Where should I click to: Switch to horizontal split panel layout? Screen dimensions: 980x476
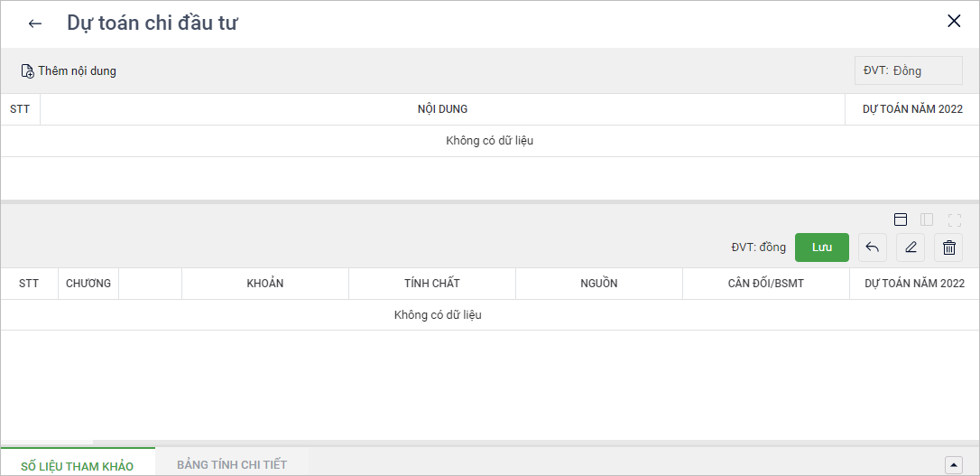pyautogui.click(x=900, y=219)
